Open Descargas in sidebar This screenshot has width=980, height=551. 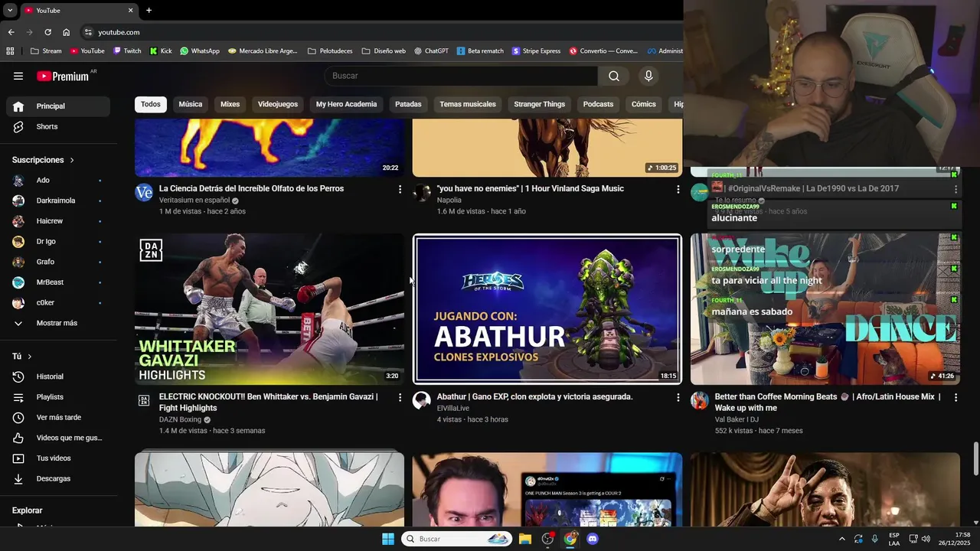tap(58, 479)
